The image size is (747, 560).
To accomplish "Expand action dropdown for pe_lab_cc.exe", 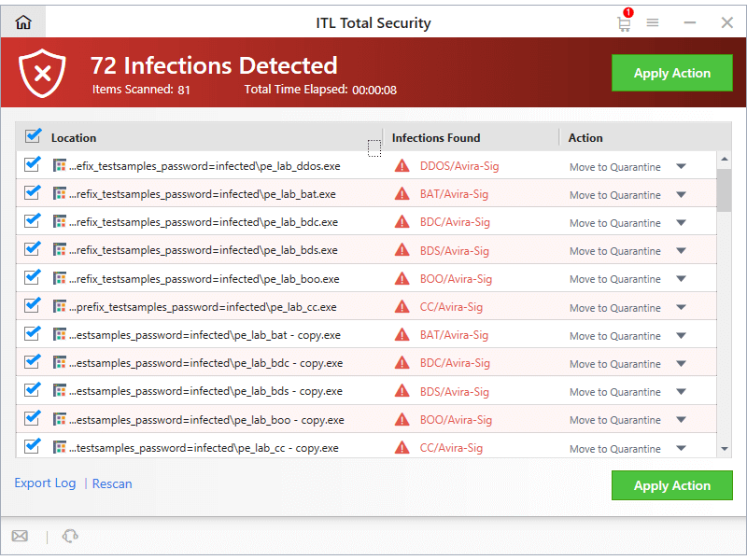I will [682, 307].
